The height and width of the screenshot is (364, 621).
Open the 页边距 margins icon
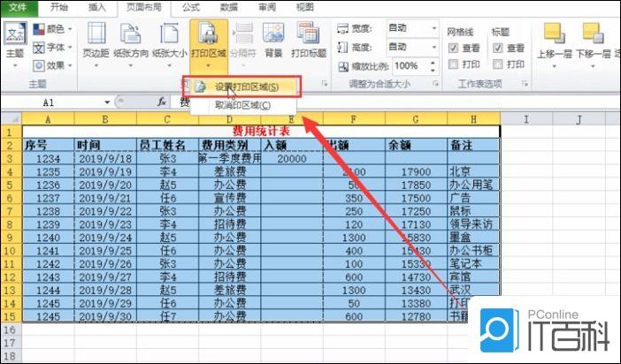(x=96, y=34)
